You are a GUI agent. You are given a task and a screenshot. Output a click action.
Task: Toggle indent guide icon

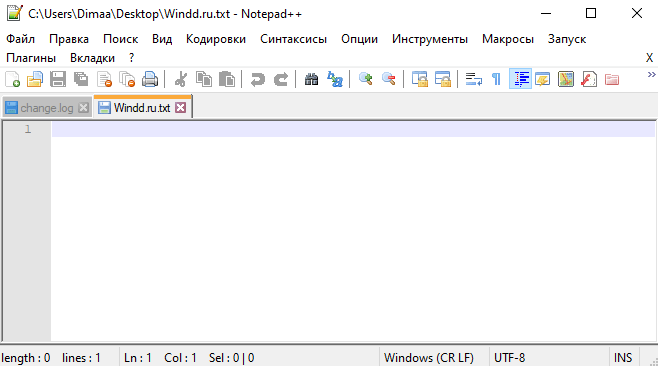click(x=520, y=79)
